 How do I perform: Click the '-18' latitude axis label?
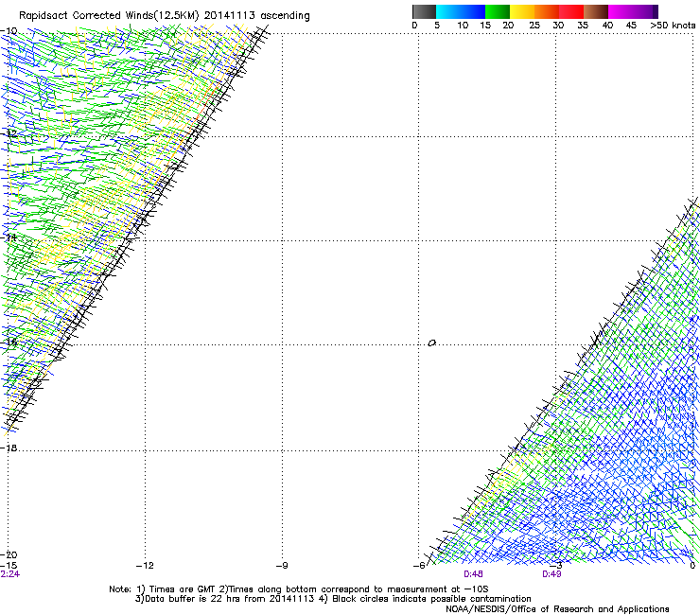click(9, 448)
